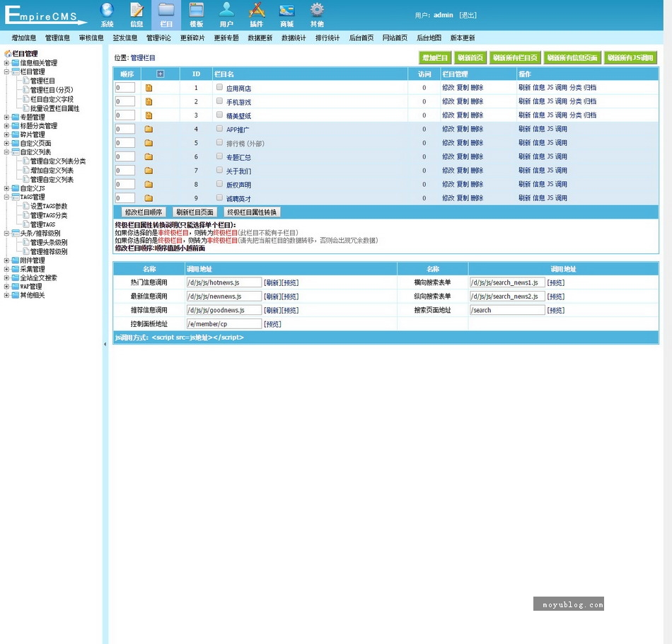Click the folder icon for 专题汇总 row
The image size is (672, 644).
click(149, 156)
